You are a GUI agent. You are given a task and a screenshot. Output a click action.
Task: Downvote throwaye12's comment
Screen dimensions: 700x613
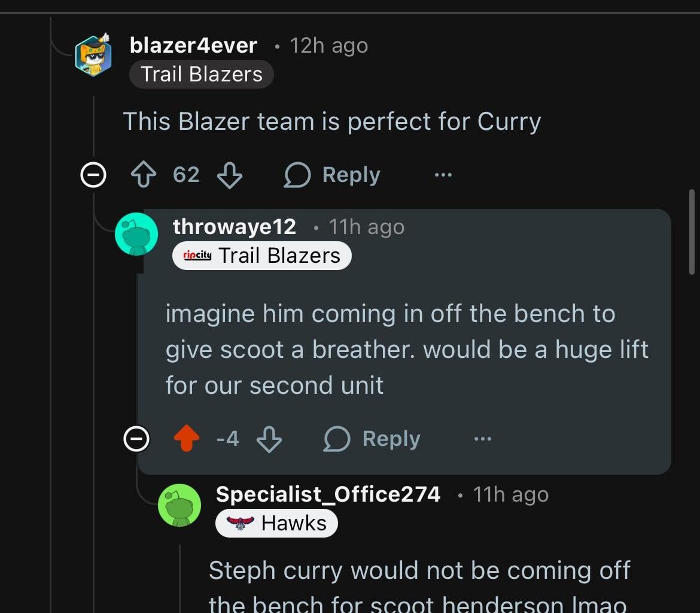pos(269,438)
